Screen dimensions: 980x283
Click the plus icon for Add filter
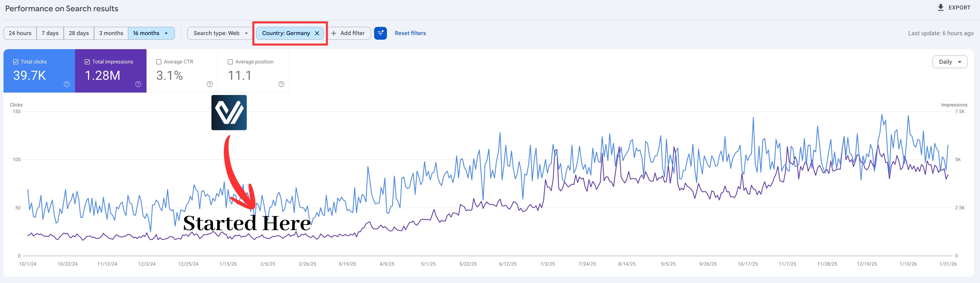tap(334, 34)
